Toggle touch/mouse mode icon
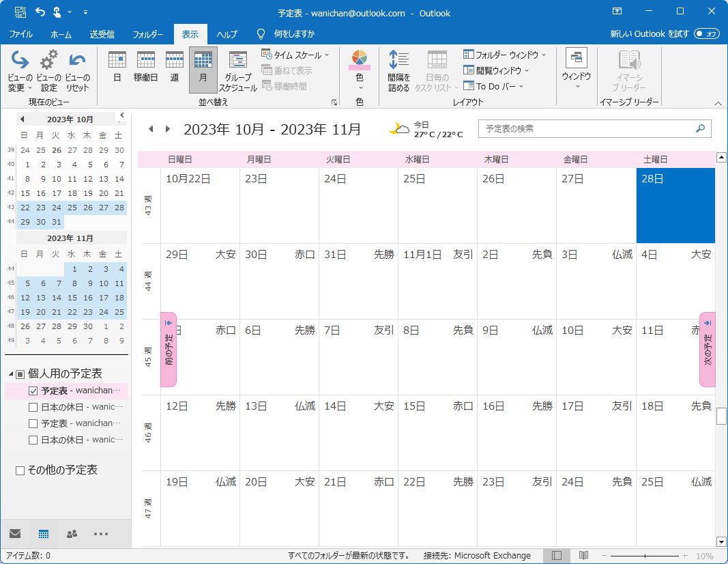This screenshot has width=728, height=564. pyautogui.click(x=57, y=12)
